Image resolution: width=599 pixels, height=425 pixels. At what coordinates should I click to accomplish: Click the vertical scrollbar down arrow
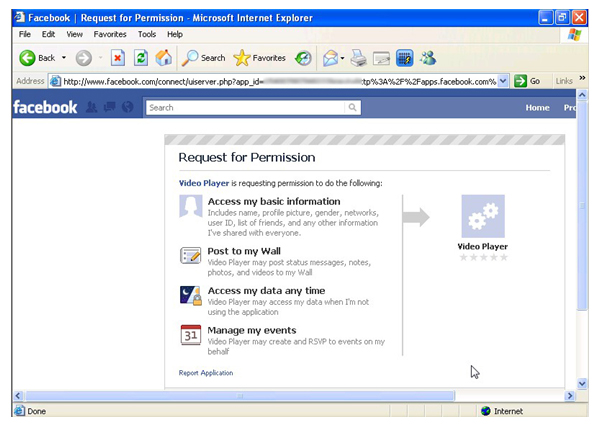582,383
